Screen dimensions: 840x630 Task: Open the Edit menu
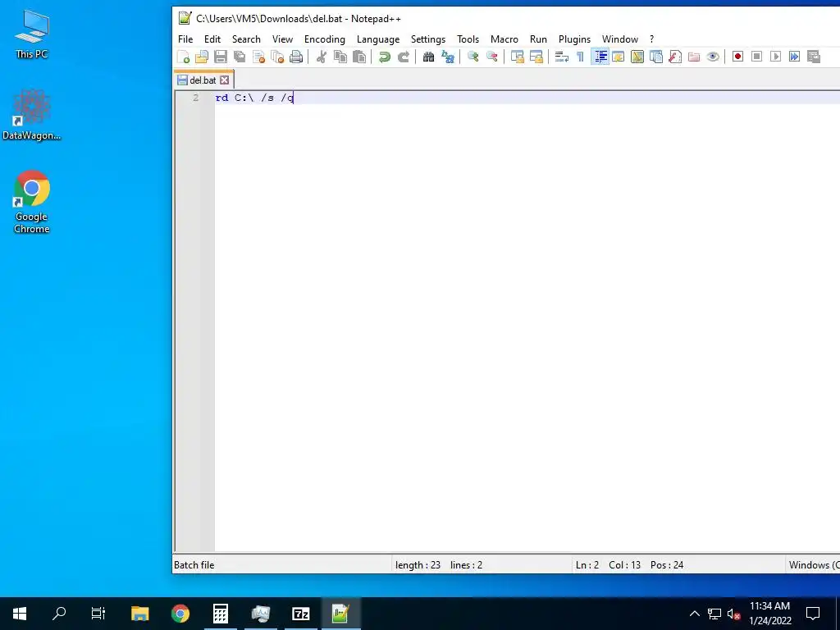point(212,39)
